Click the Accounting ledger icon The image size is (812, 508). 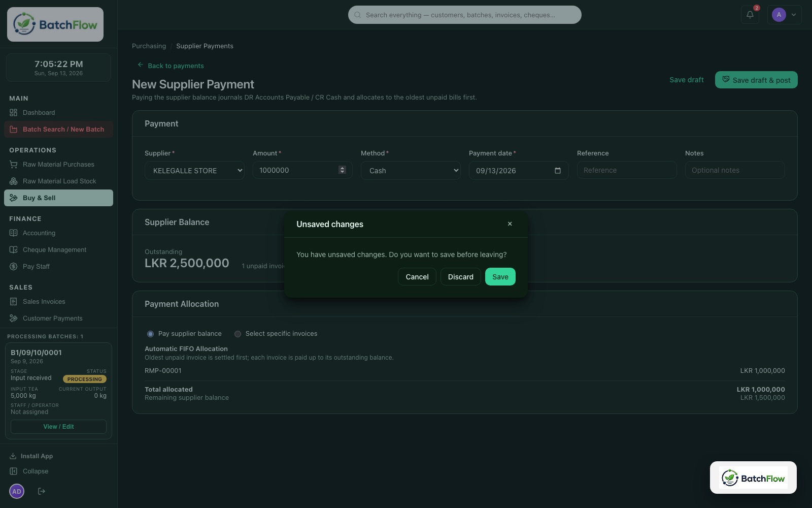click(14, 233)
